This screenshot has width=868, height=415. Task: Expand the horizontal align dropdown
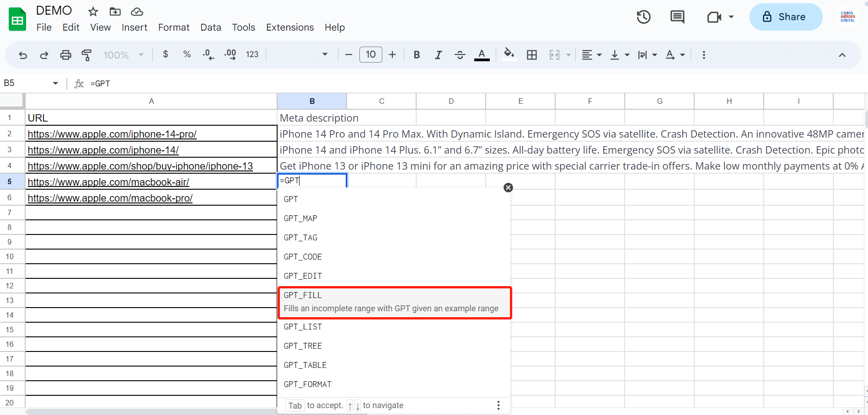(x=591, y=55)
